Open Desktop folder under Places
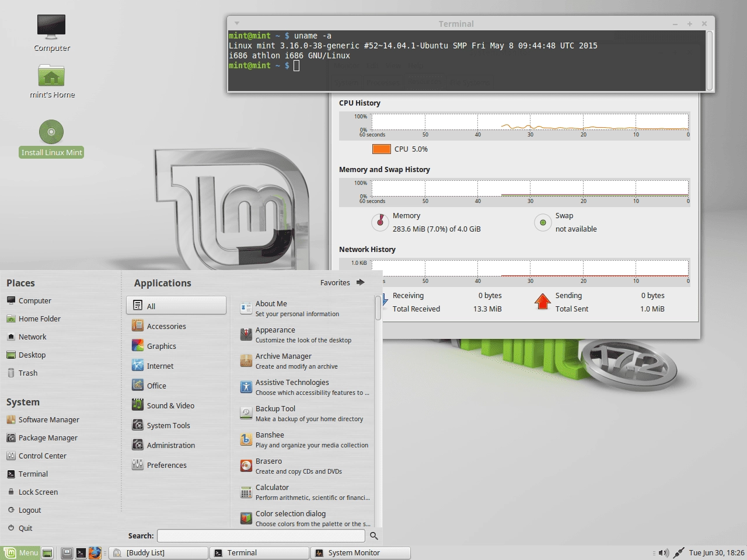 coord(26,355)
